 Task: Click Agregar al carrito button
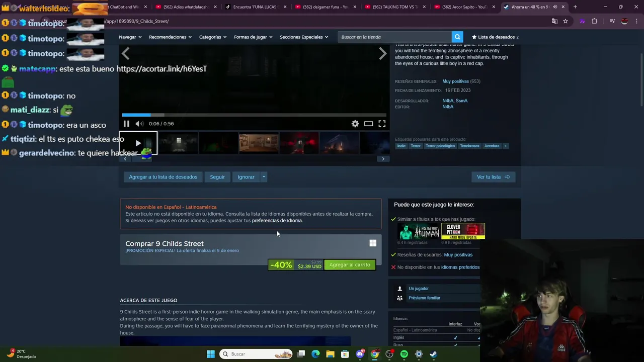coord(350,265)
